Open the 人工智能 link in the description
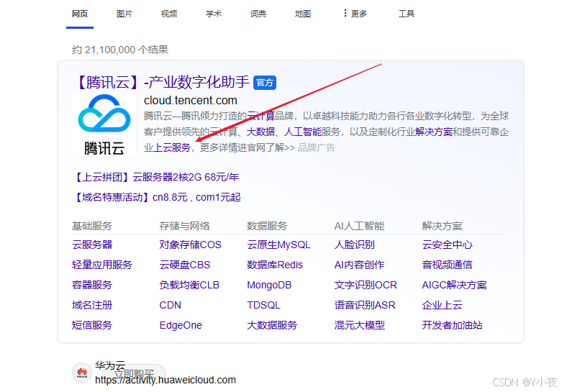Image resolution: width=562 pixels, height=392 pixels. [302, 132]
